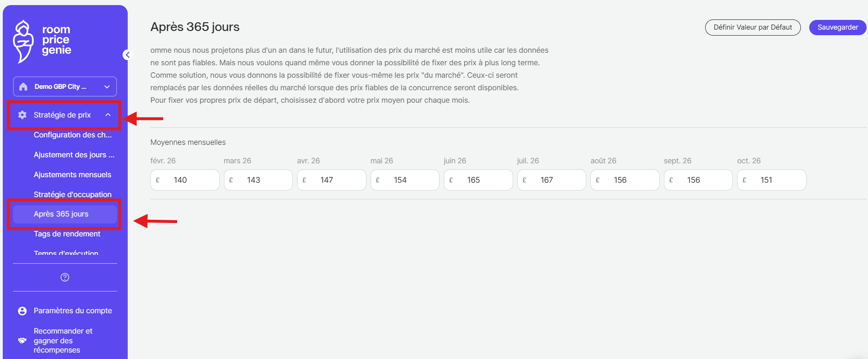Viewport: 868px width, 359px height.
Task: Open Paramètres du compte
Action: [x=73, y=310]
